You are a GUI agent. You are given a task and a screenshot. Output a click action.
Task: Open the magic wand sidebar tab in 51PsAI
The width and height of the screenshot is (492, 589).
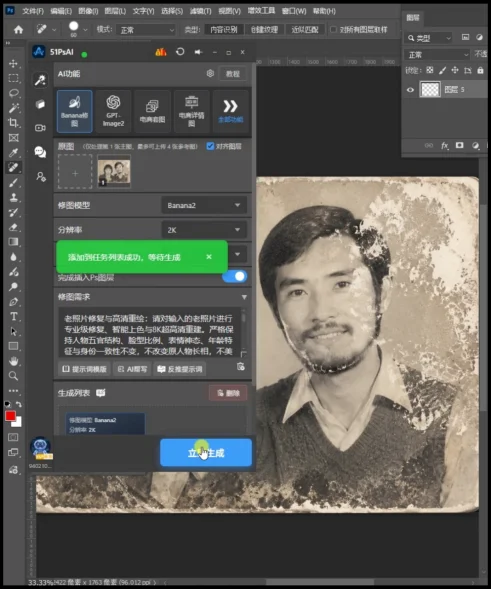click(x=40, y=79)
